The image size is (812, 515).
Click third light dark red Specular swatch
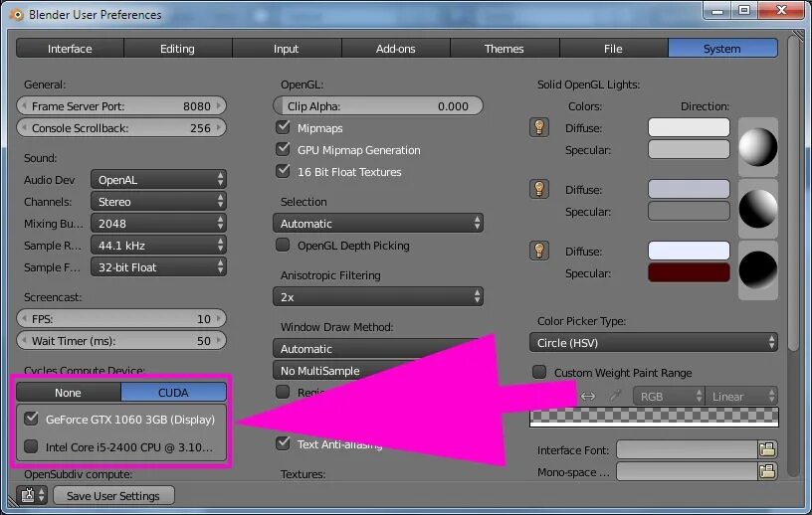[x=689, y=272]
